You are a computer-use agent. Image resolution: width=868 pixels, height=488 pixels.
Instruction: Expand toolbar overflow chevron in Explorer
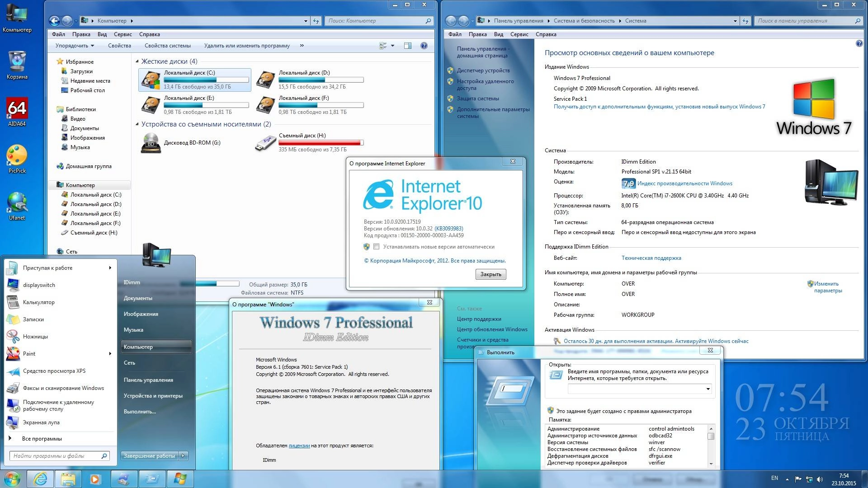click(302, 46)
